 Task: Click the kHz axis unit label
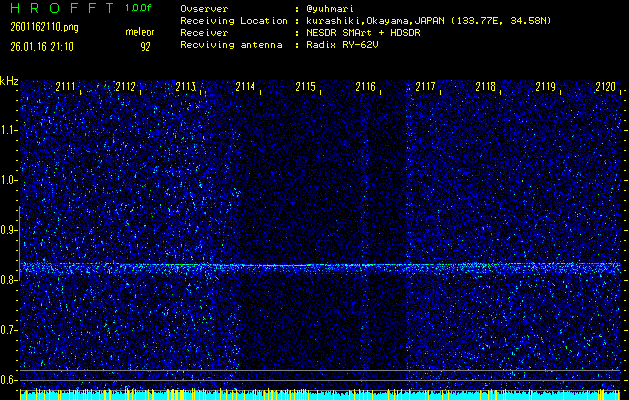click(9, 81)
